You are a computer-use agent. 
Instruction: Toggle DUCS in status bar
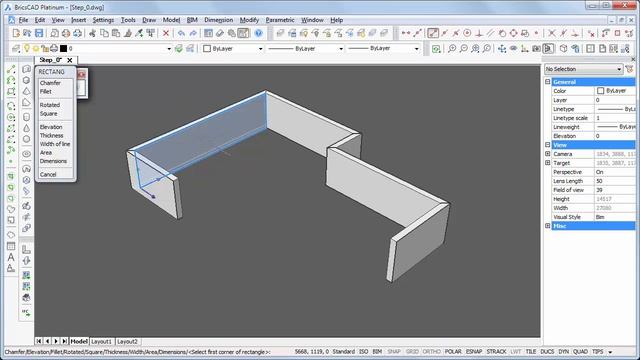click(547, 351)
